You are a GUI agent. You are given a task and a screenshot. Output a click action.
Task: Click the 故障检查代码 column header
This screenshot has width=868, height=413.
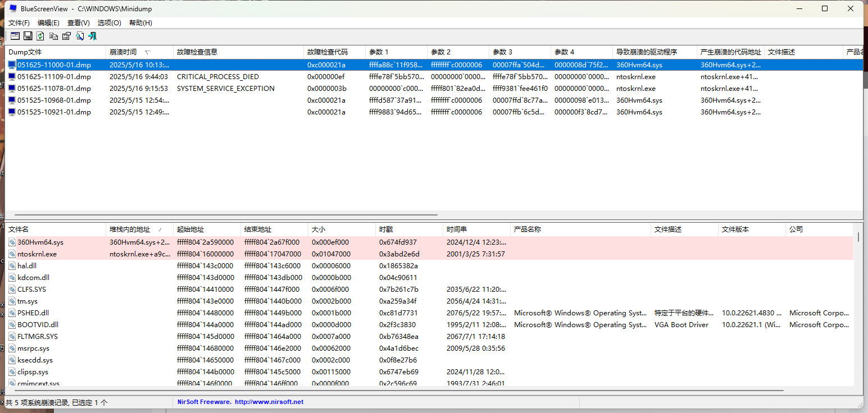coord(328,52)
